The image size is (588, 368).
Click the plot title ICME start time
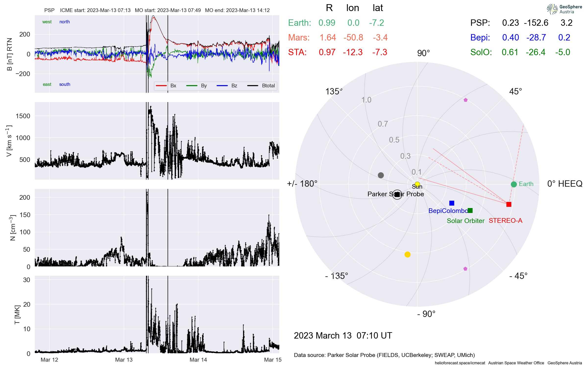click(x=95, y=10)
